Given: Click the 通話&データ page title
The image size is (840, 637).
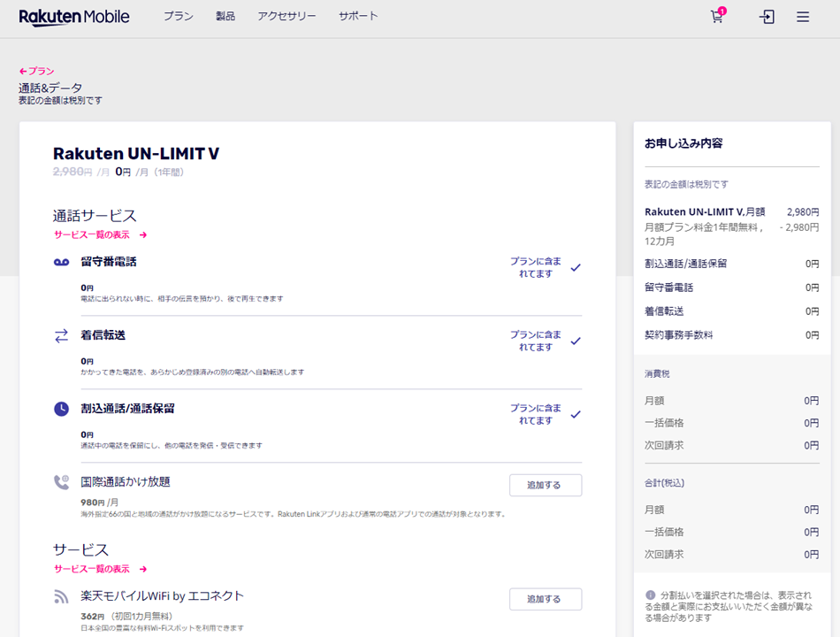Looking at the screenshot, I should click(x=50, y=88).
